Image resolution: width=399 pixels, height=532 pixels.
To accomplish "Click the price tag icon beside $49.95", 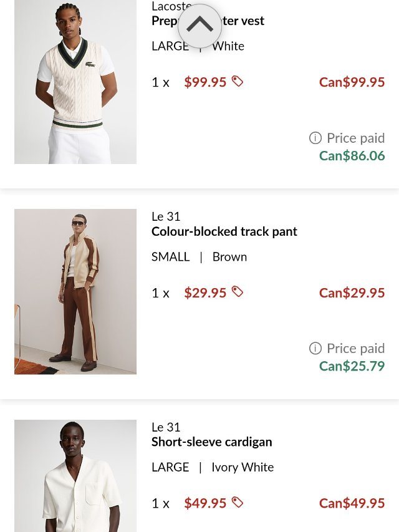I will 238,502.
